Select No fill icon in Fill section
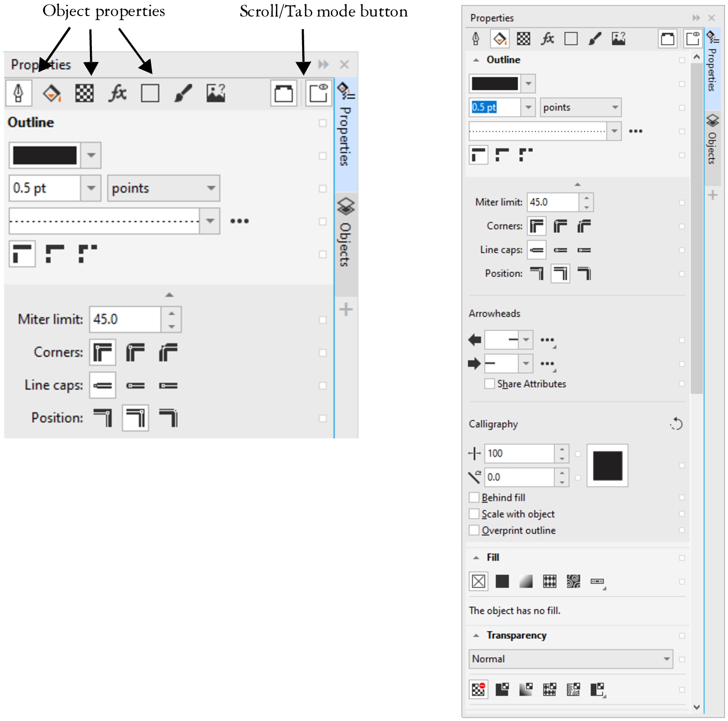This screenshot has height=721, width=728. point(478,581)
